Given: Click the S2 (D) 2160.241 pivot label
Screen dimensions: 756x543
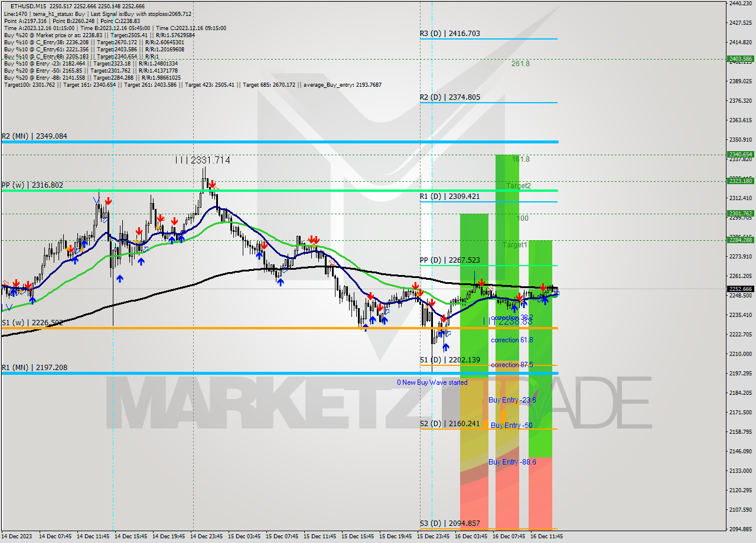Looking at the screenshot, I should [x=450, y=423].
